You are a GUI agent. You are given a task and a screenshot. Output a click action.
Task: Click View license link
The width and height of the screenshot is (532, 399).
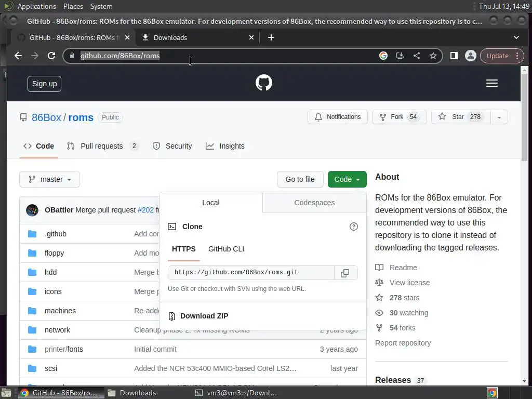[x=409, y=283]
